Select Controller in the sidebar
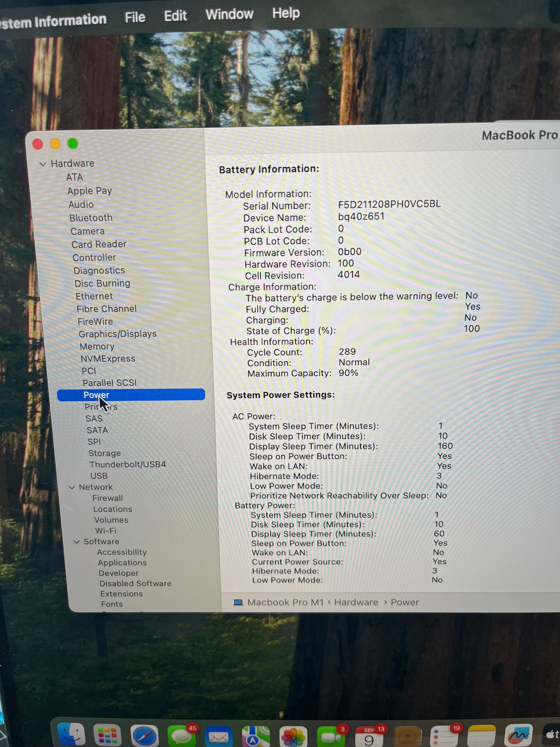The width and height of the screenshot is (560, 747). (x=94, y=257)
